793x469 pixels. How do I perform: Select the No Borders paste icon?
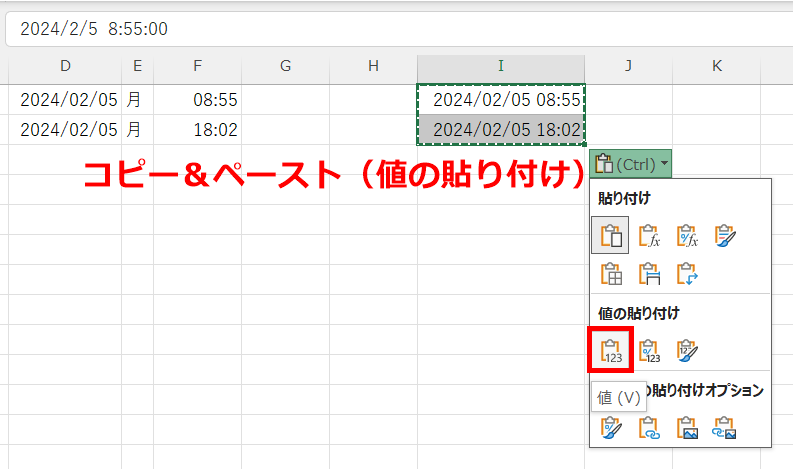tap(610, 273)
